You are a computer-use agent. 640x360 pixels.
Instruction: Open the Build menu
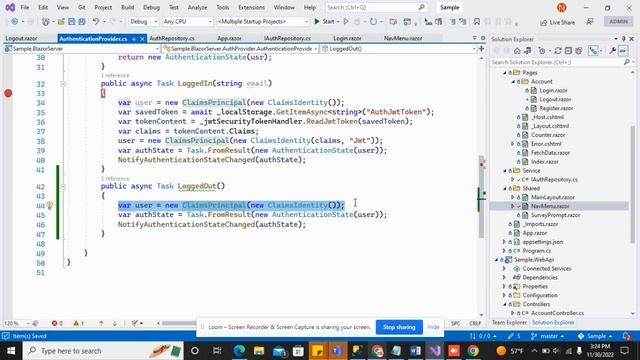click(x=127, y=7)
